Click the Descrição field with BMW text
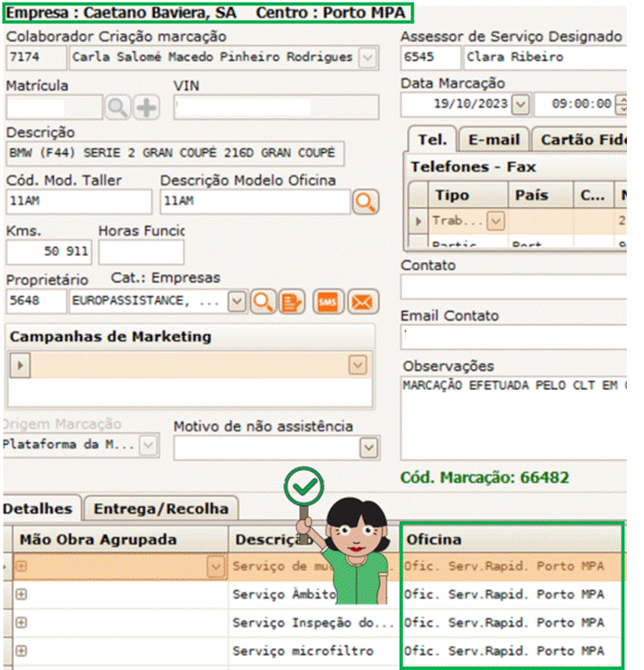This screenshot has width=644, height=670. 176,153
